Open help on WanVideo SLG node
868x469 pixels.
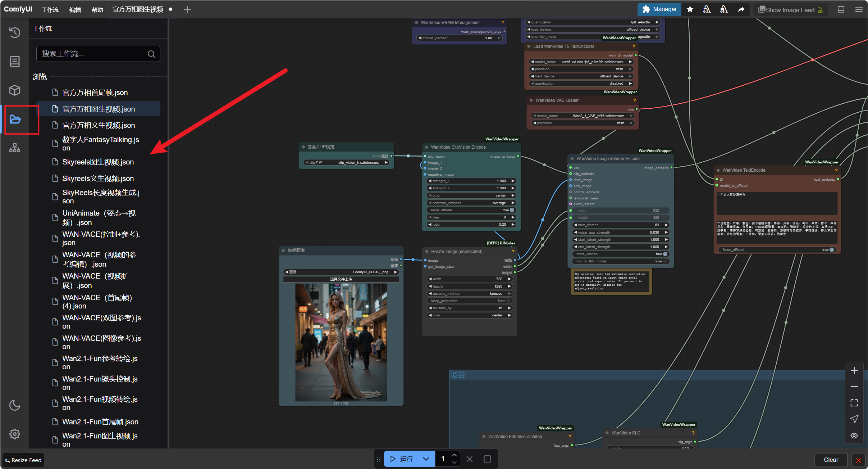(693, 433)
